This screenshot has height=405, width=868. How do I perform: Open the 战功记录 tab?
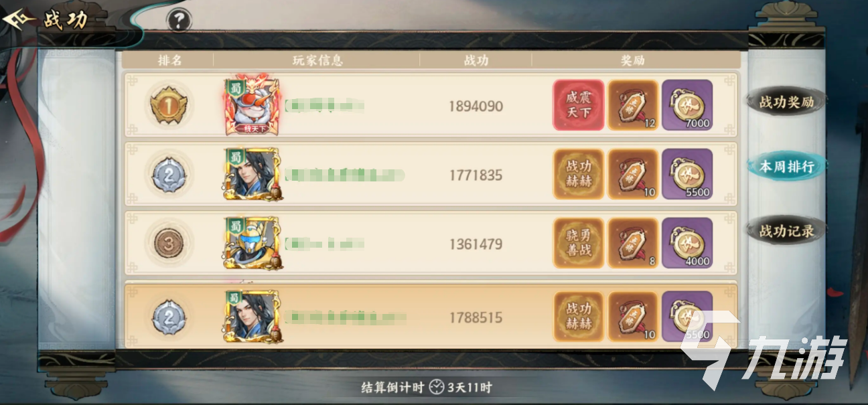tap(786, 231)
